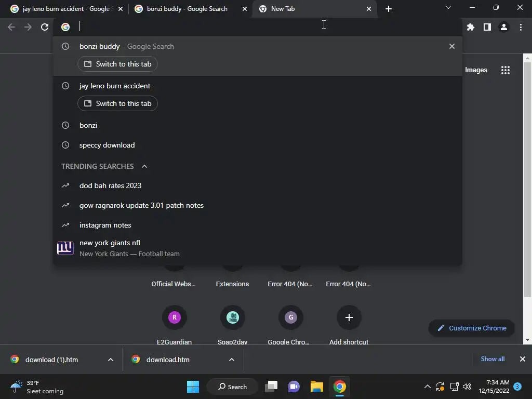Select the bonzi history suggestion
This screenshot has height=399, width=532.
[258, 125]
